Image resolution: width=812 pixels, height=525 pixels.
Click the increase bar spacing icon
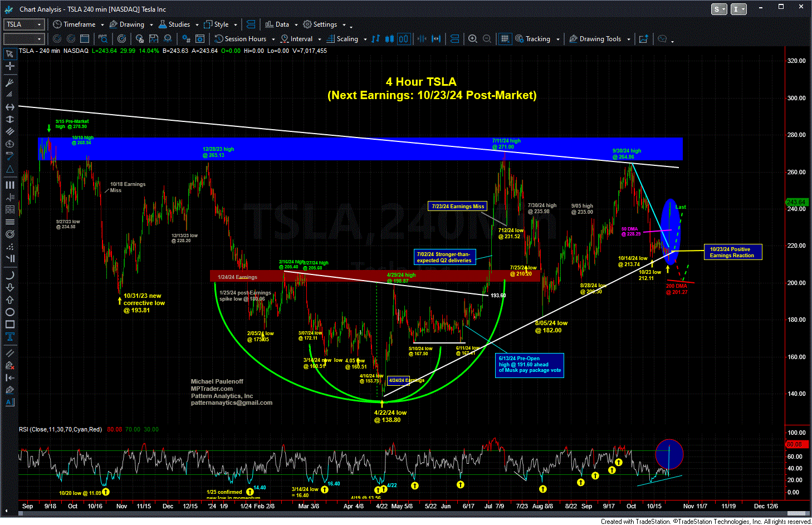pos(436,39)
